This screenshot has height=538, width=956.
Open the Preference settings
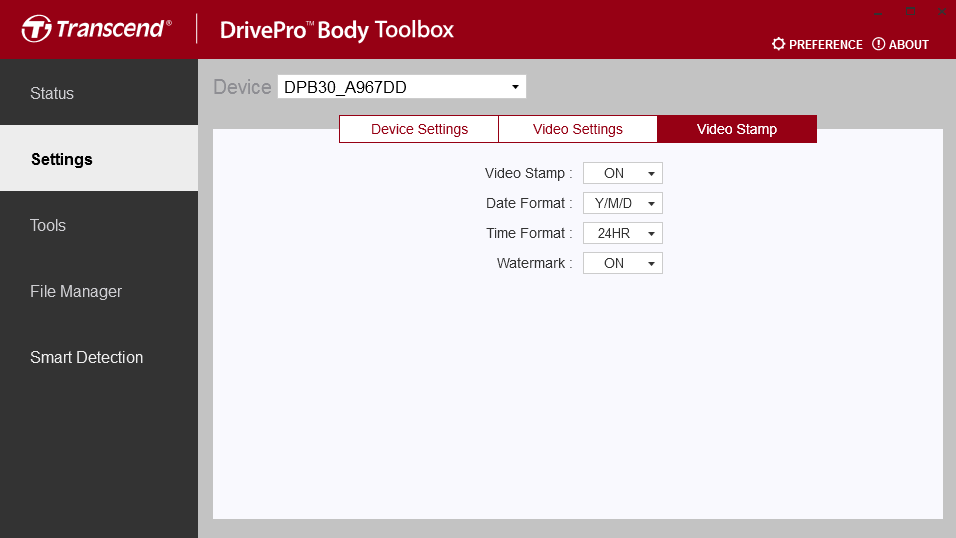[x=817, y=45]
